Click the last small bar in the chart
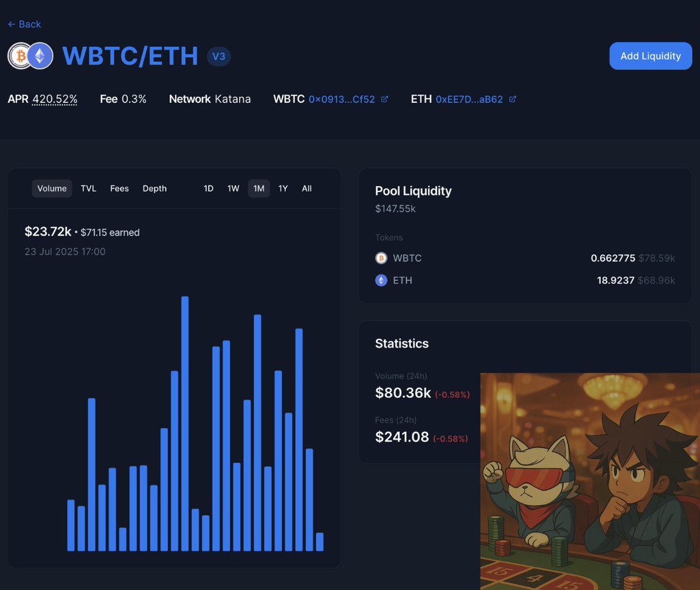This screenshot has width=700, height=590. click(x=320, y=542)
